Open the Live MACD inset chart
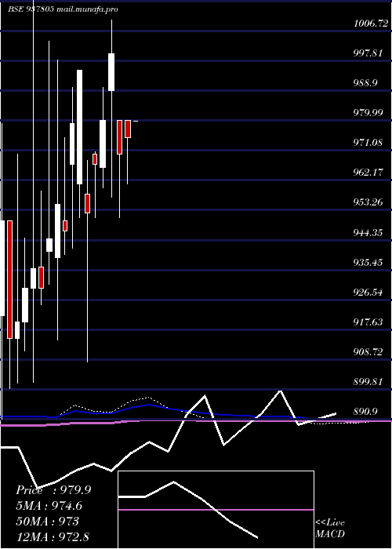Image resolution: width=392 pixels, height=549 pixels. tap(216, 510)
